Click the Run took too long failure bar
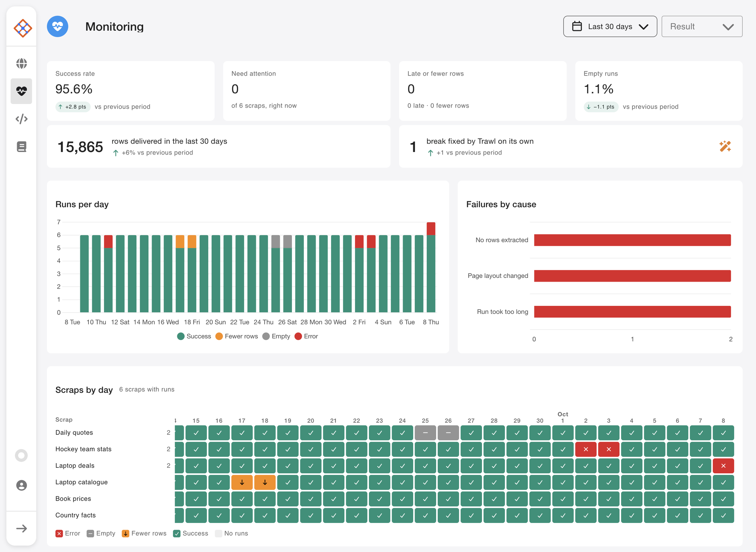The image size is (756, 552). pos(632,312)
